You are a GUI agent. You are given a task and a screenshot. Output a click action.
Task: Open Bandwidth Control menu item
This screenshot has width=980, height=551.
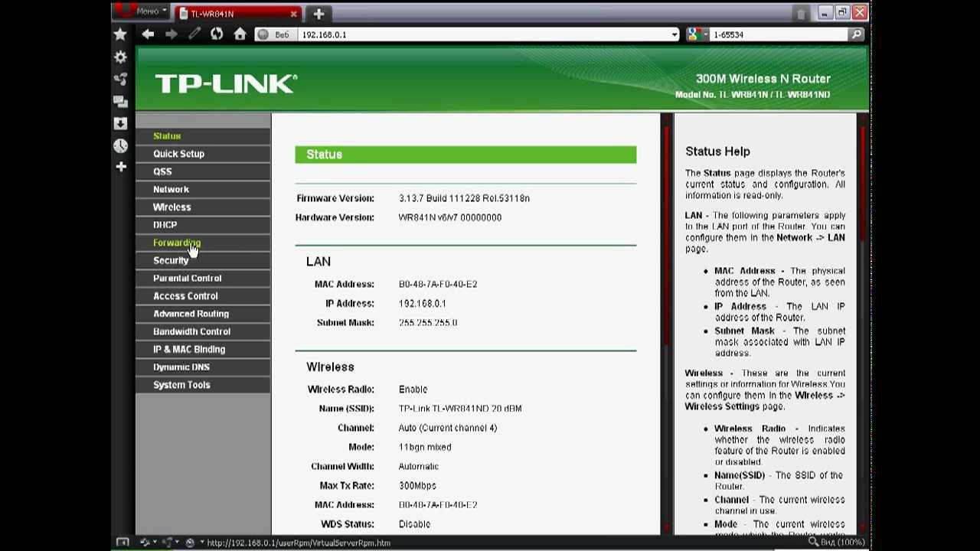pos(191,331)
